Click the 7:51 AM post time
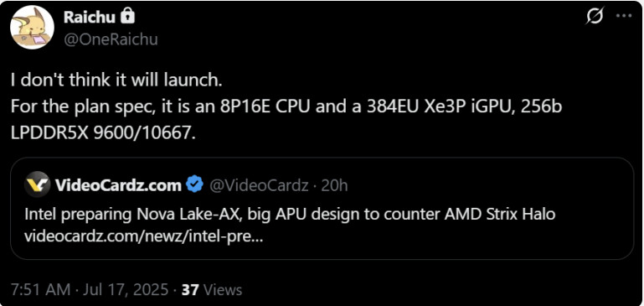Screen dimensions: 644x306 click(41, 290)
